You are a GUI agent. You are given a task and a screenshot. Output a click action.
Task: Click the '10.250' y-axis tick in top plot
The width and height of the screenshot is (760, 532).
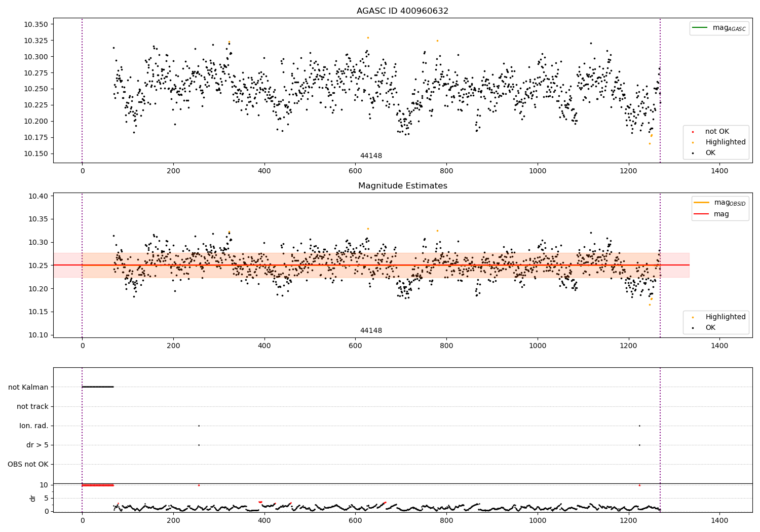pos(35,89)
